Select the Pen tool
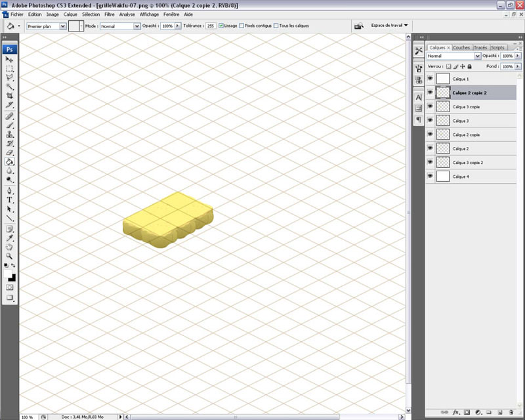The image size is (525, 420). (9, 191)
